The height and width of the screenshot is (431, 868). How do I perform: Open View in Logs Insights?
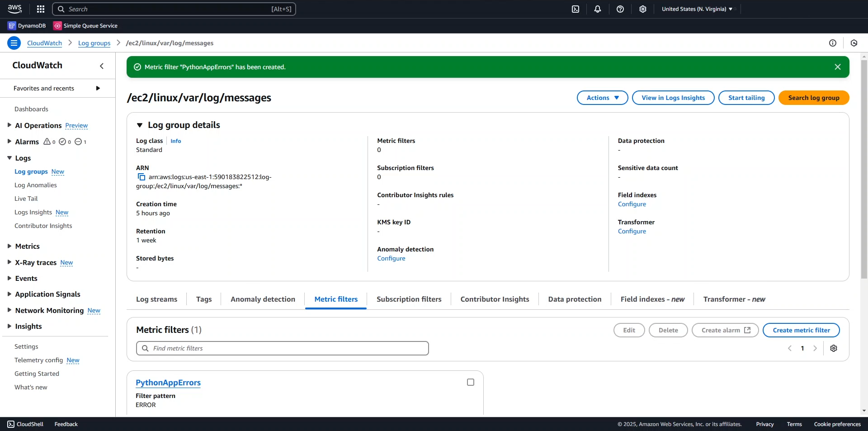[x=673, y=98]
